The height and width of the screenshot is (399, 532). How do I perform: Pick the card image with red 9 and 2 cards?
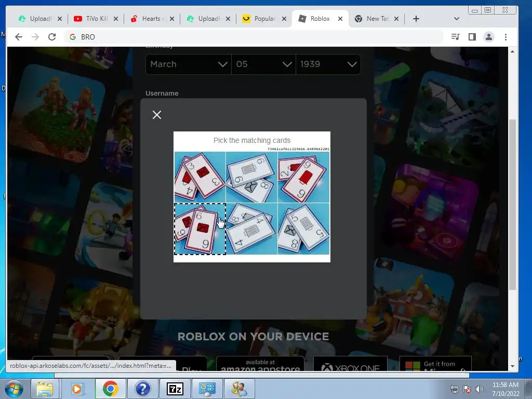tap(303, 177)
